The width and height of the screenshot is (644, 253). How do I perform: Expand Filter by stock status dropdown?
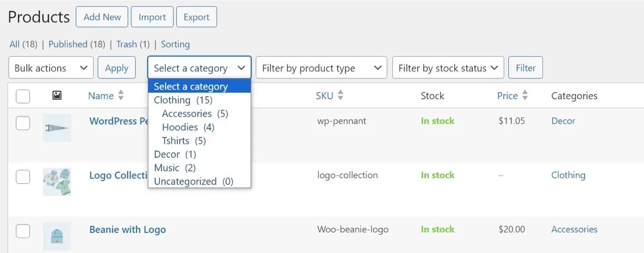(448, 68)
